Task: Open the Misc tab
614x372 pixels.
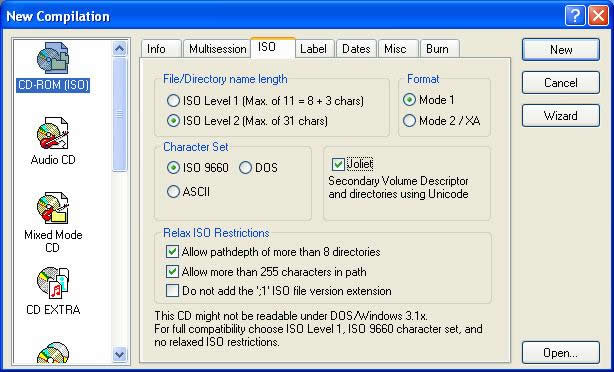Action: (x=398, y=49)
